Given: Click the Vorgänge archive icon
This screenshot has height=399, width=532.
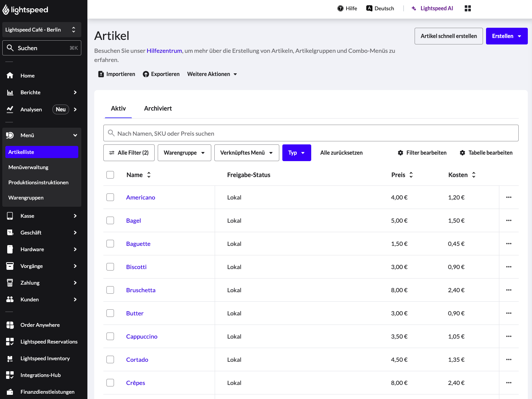Looking at the screenshot, I should point(10,266).
